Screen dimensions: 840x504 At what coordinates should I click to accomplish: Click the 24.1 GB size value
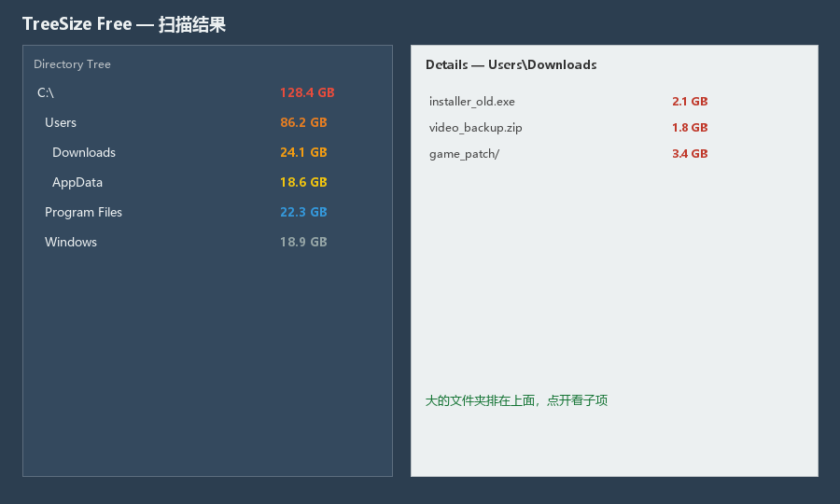point(303,153)
